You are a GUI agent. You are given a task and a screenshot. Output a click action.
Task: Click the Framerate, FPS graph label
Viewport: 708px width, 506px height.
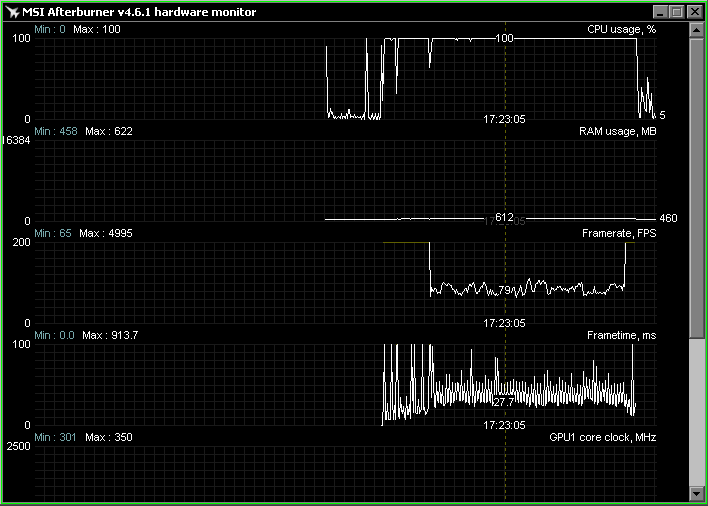click(619, 233)
